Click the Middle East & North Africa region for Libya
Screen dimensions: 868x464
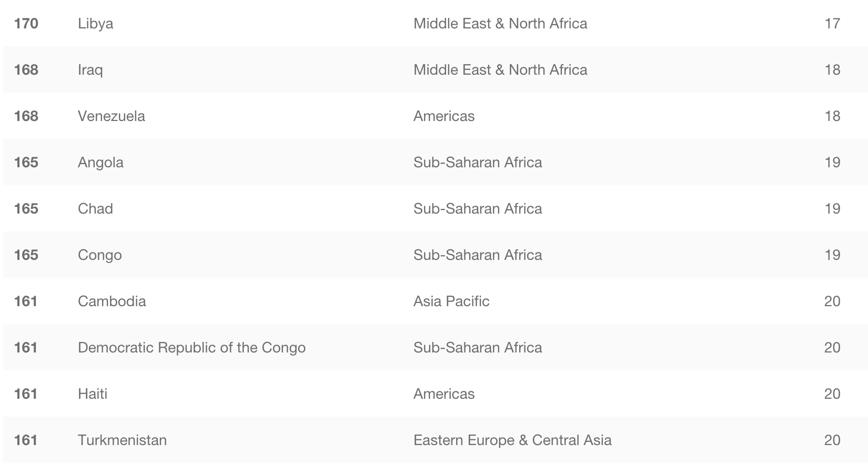point(500,23)
